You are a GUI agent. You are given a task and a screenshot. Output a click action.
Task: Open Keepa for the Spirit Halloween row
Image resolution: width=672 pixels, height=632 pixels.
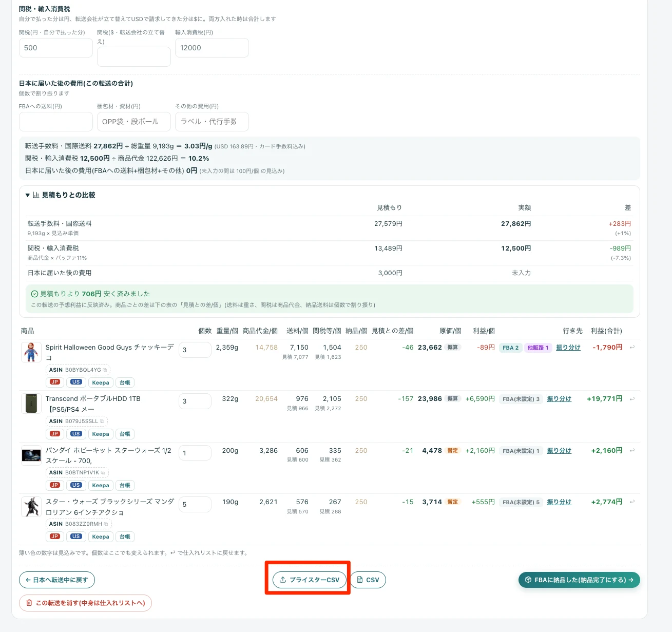[101, 382]
